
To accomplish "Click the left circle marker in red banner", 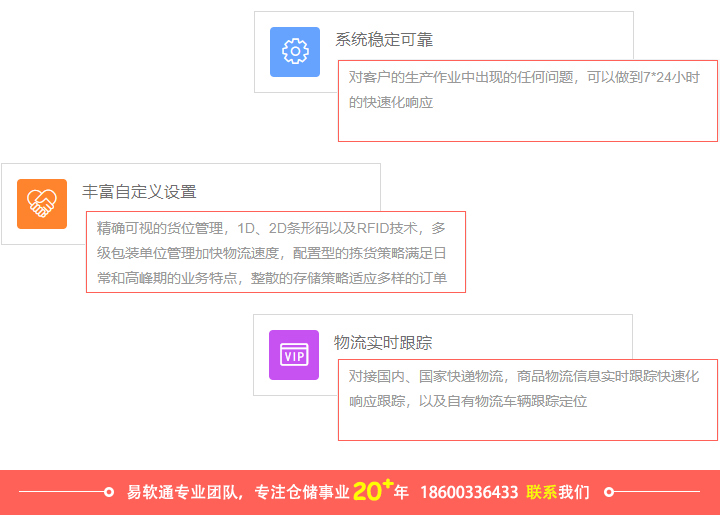I will tap(109, 492).
